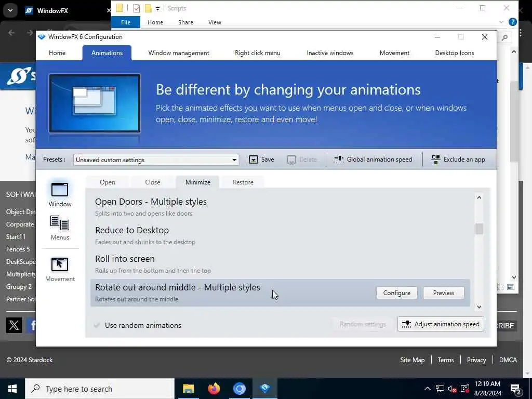The width and height of the screenshot is (532, 399).
Task: Click Exclude an app
Action: click(458, 159)
